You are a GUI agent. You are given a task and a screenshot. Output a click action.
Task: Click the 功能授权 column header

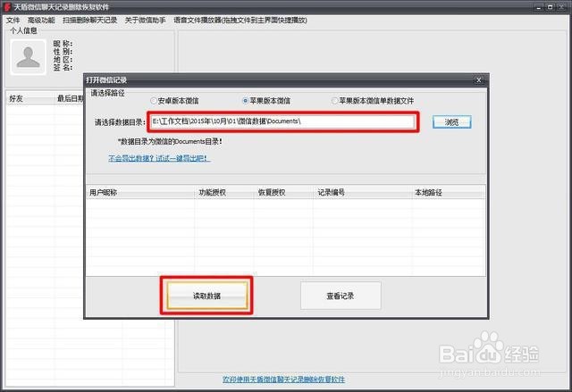(x=224, y=192)
